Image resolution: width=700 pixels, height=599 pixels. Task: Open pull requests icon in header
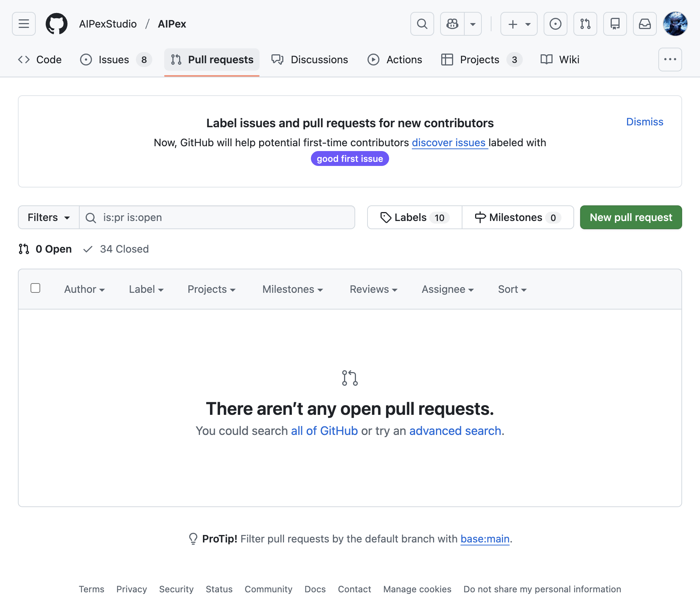[585, 24]
